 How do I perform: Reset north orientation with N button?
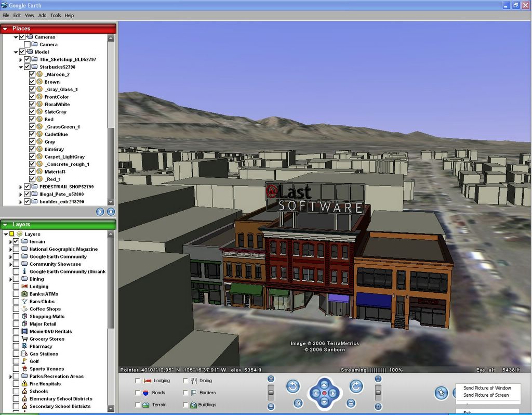point(298,403)
